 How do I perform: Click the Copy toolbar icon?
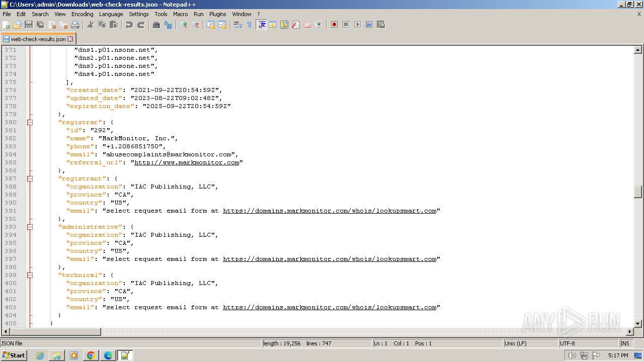click(102, 25)
